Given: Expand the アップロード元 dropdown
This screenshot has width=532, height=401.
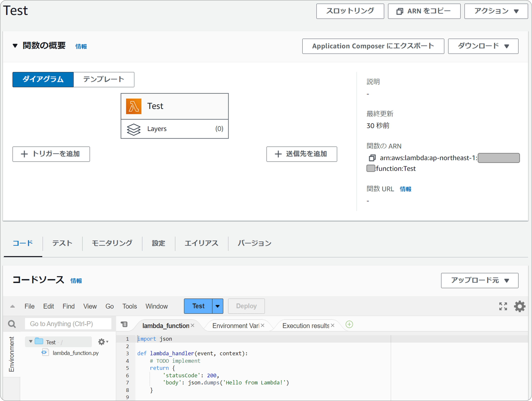Looking at the screenshot, I should point(480,280).
